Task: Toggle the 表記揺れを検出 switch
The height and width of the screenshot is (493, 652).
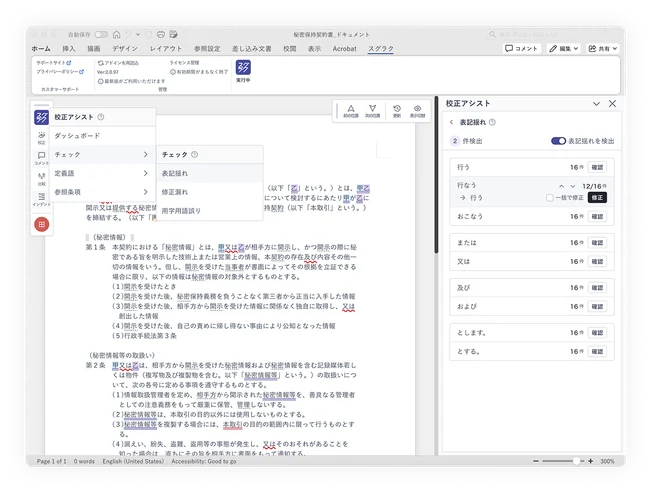Action: pyautogui.click(x=558, y=141)
